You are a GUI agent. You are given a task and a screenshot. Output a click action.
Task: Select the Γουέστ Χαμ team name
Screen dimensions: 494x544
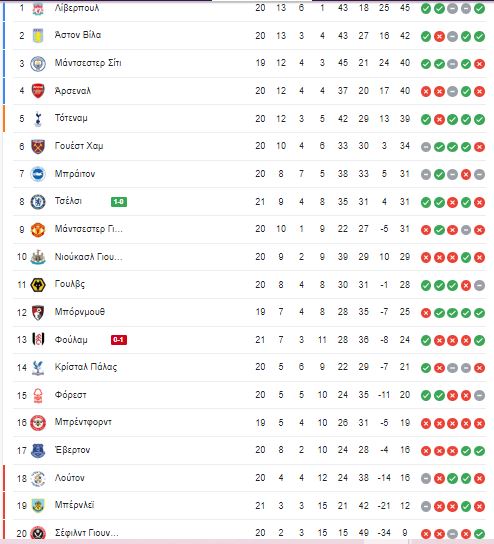tap(79, 146)
